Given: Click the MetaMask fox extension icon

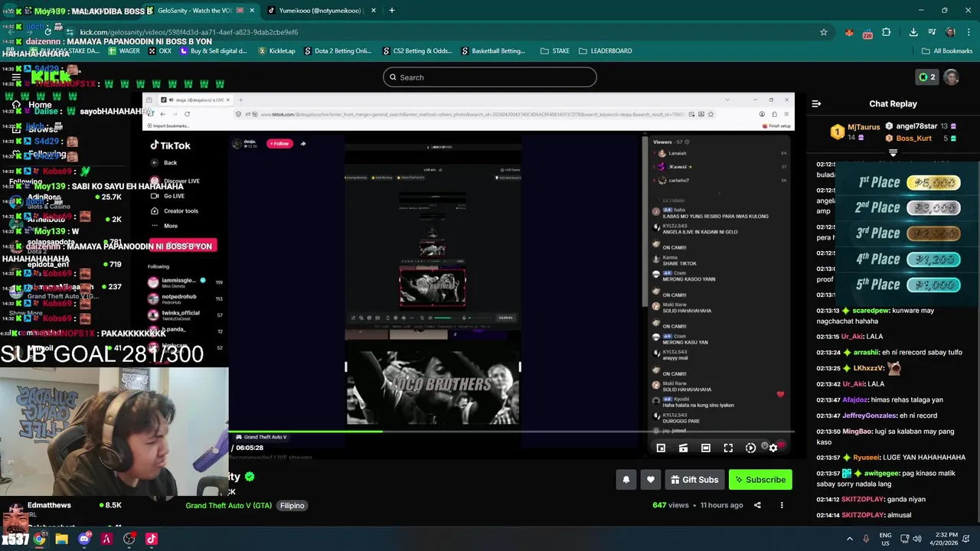Looking at the screenshot, I should [849, 32].
